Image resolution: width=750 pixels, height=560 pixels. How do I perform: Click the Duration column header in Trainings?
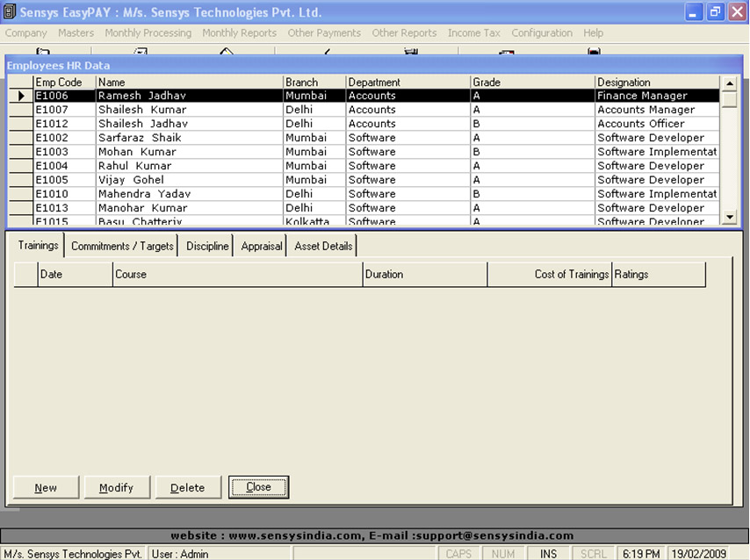pos(425,274)
